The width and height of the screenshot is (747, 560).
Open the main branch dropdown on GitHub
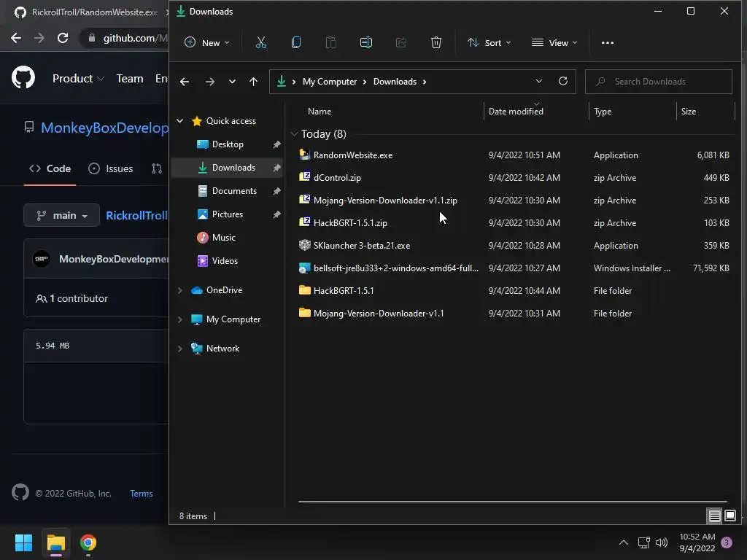point(61,215)
